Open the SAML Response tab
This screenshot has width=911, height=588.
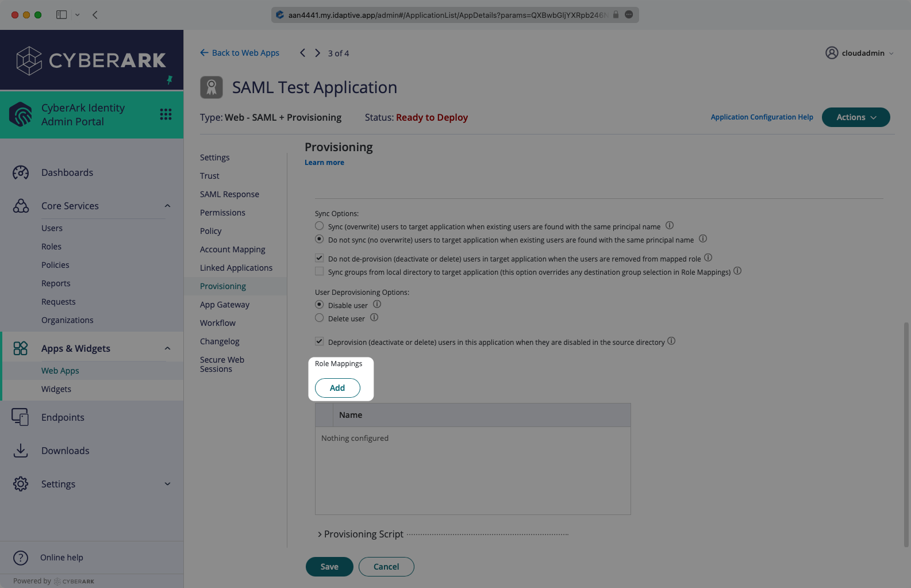(x=229, y=194)
